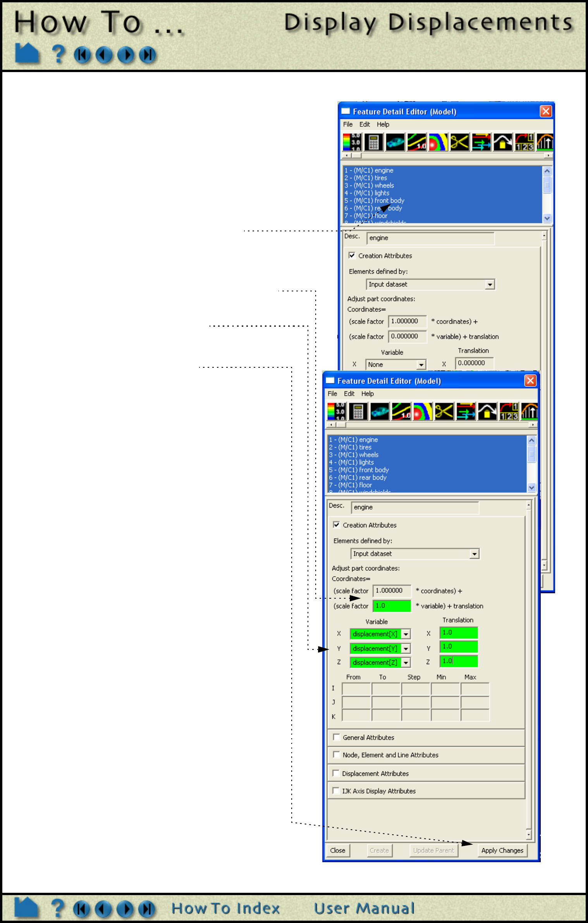This screenshot has width=588, height=923.
Task: Click the Update Parent button
Action: click(433, 851)
